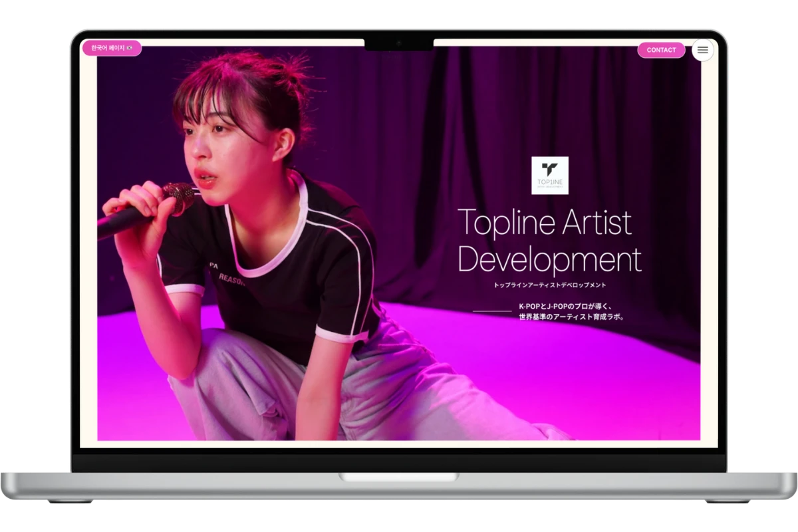
Task: Click the pink 한국어 페이지 pill button
Action: coord(112,49)
